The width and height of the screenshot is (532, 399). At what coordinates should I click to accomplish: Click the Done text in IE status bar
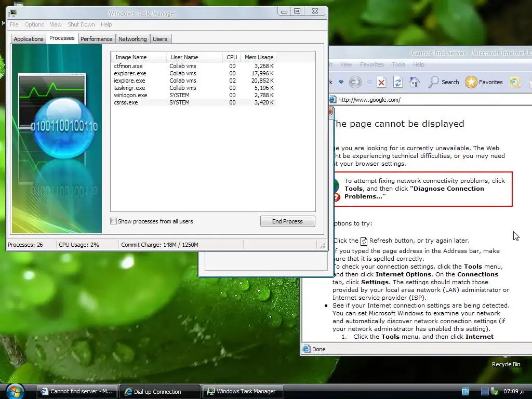coord(318,349)
